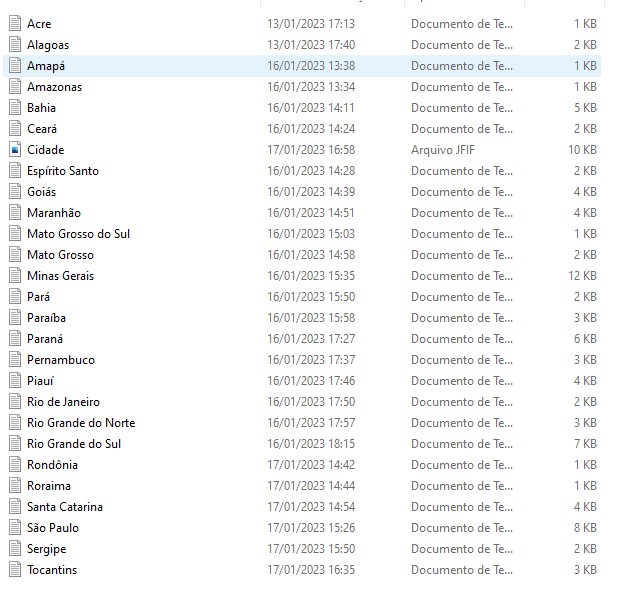Image resolution: width=632 pixels, height=597 pixels.
Task: Click the Tocantins document icon
Action: tap(15, 570)
